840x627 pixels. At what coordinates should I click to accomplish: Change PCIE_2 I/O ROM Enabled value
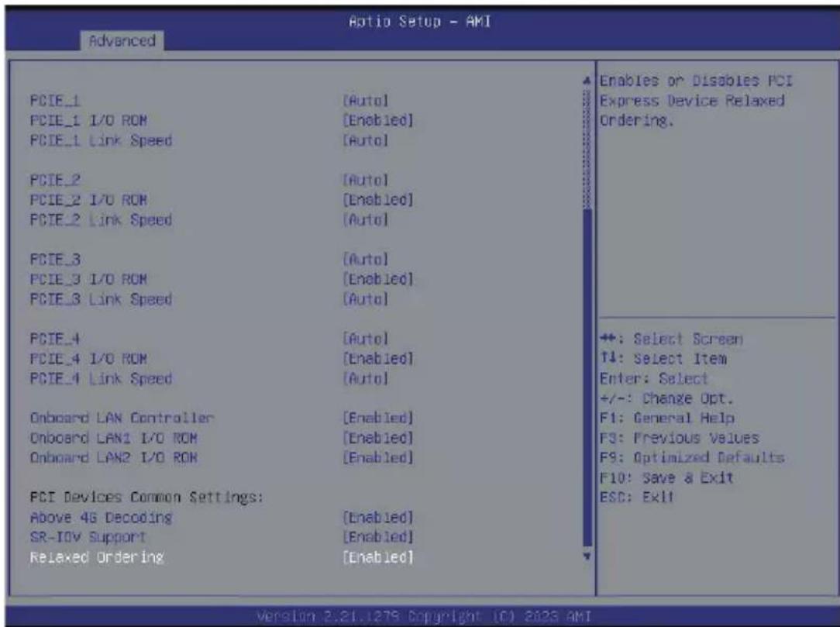[378, 200]
